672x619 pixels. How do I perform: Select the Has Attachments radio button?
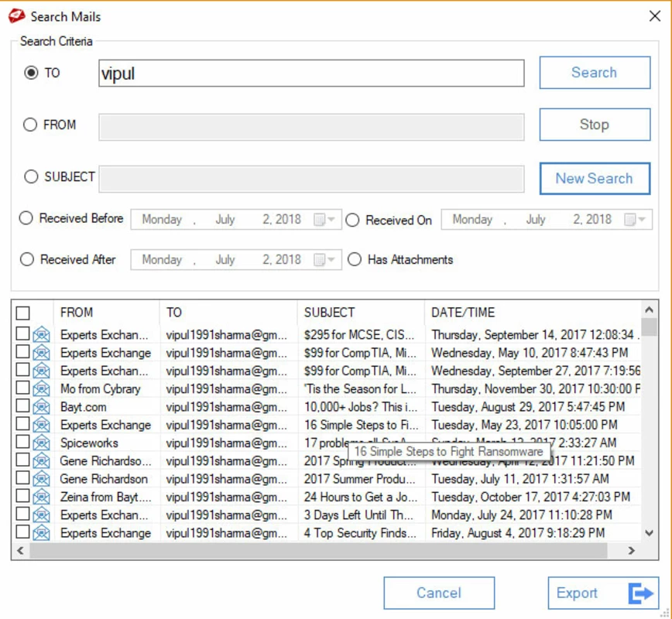point(355,259)
